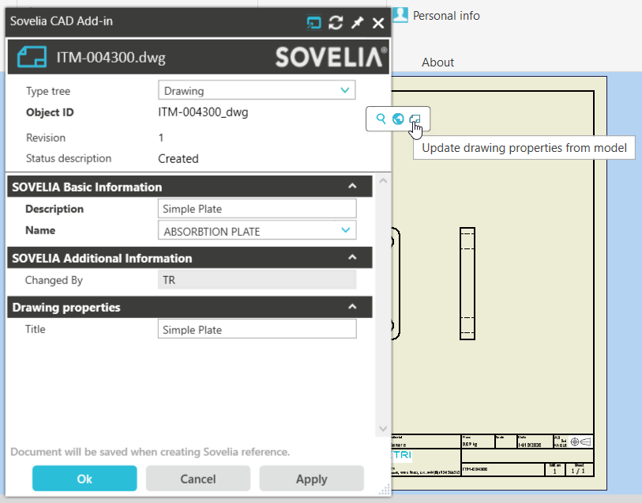The width and height of the screenshot is (642, 503).
Task: Click the Title field under Drawing properties
Action: 257,329
